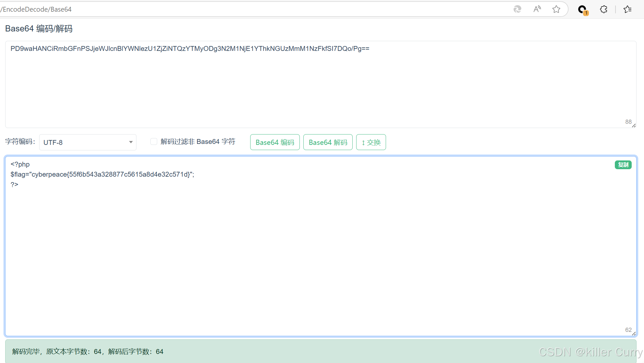Click the 交换 swap button
The image size is (644, 363).
click(x=371, y=142)
